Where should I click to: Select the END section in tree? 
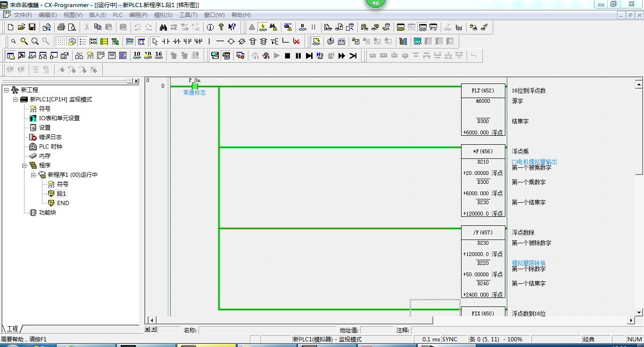coord(63,203)
